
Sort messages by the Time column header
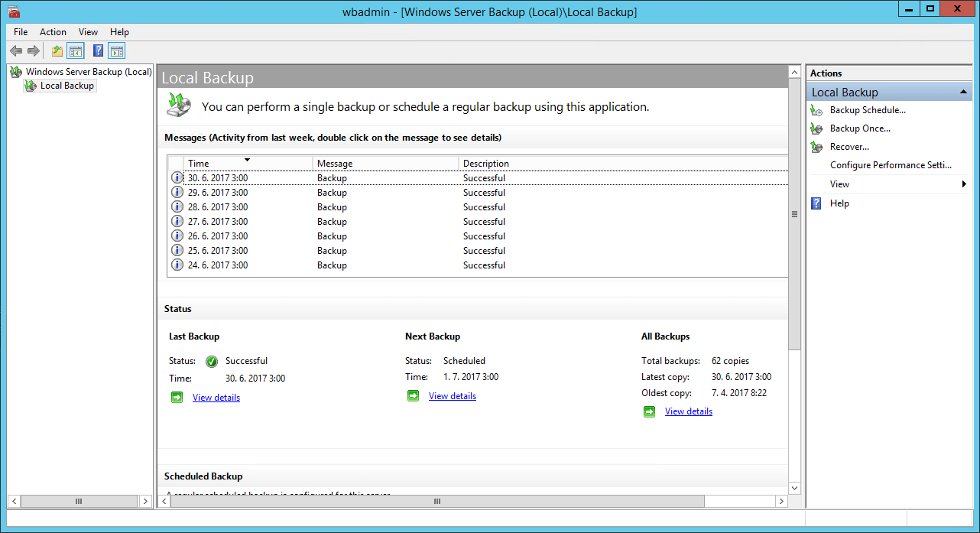[248, 163]
